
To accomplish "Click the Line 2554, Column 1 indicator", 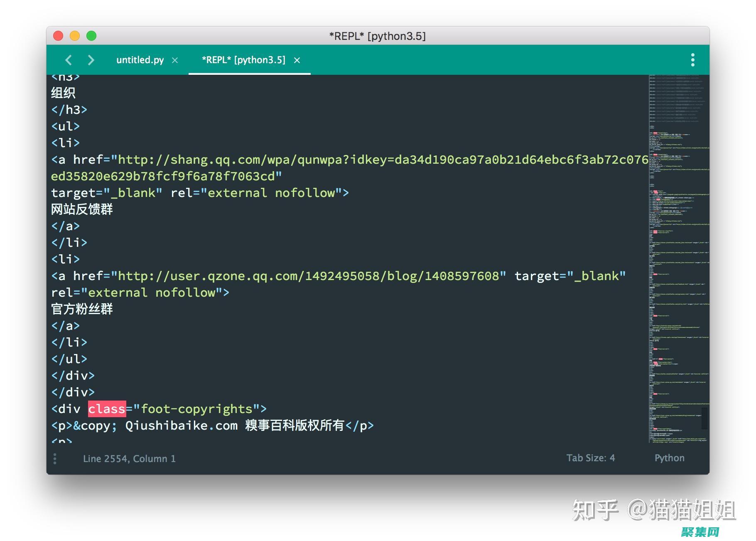I will pos(129,459).
